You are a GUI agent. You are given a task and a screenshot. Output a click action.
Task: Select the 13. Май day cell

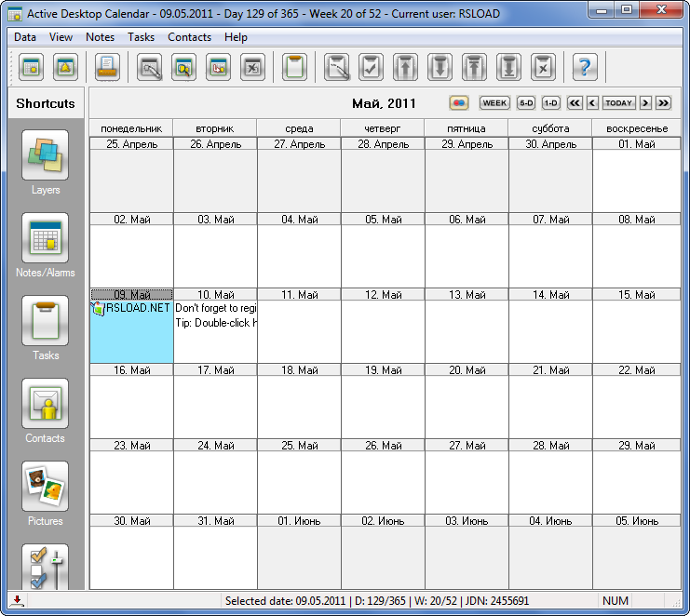coord(467,326)
